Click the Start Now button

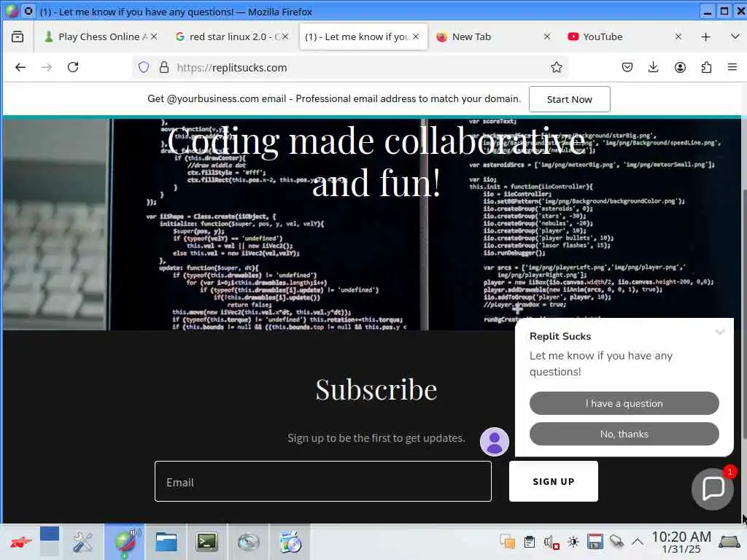pyautogui.click(x=569, y=99)
